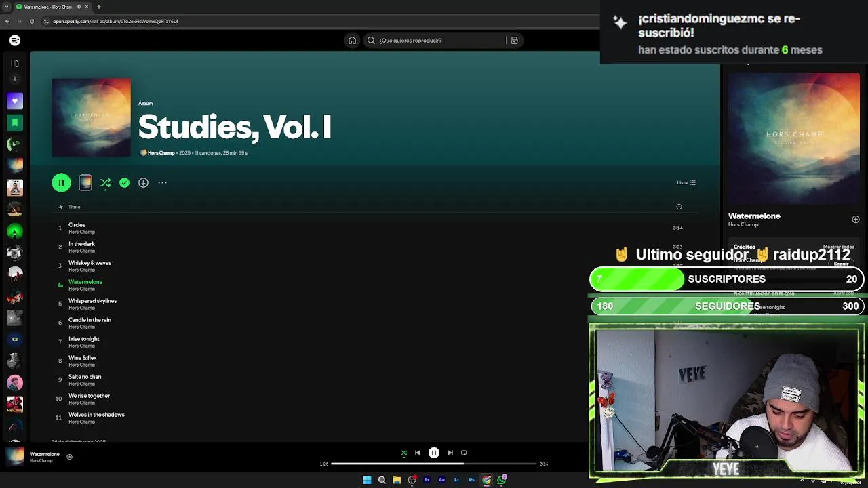Open the Windows Start menu
Screen dimensions: 868x488
[x=367, y=480]
